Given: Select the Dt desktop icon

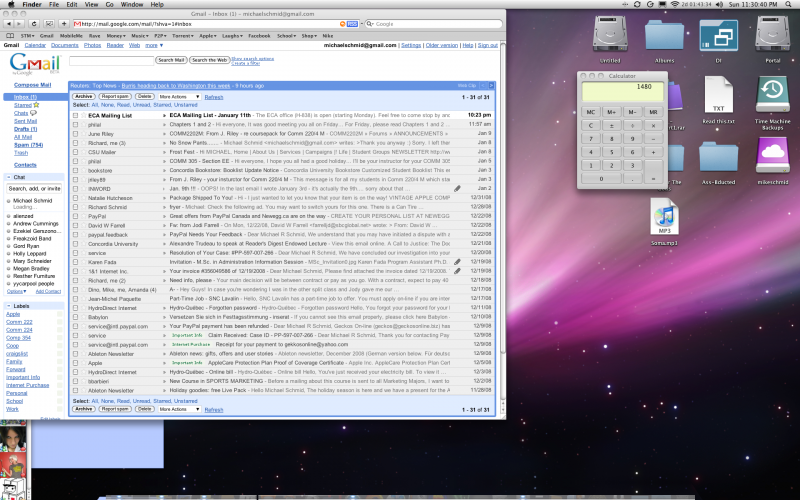Looking at the screenshot, I should point(718,35).
